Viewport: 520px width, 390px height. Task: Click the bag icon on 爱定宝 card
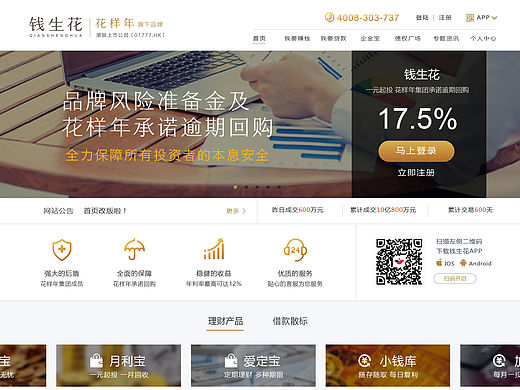pos(231,361)
